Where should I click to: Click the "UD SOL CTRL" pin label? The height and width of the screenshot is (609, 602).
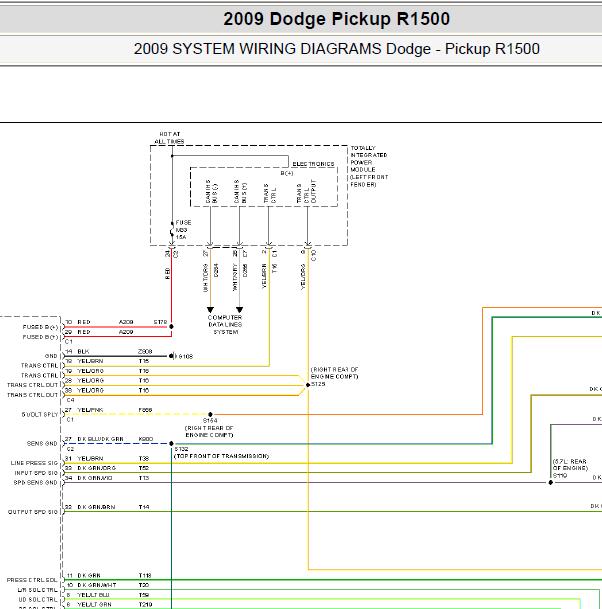[37, 600]
